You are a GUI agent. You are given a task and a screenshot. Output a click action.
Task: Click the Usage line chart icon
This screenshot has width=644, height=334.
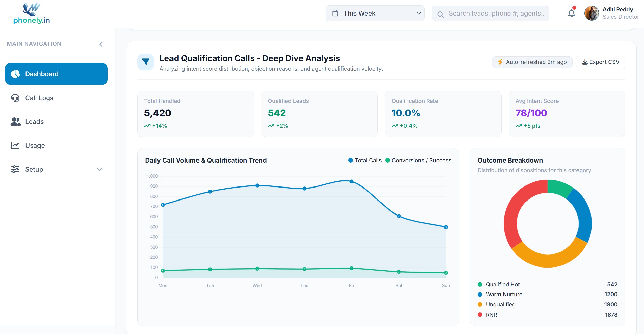tap(15, 145)
